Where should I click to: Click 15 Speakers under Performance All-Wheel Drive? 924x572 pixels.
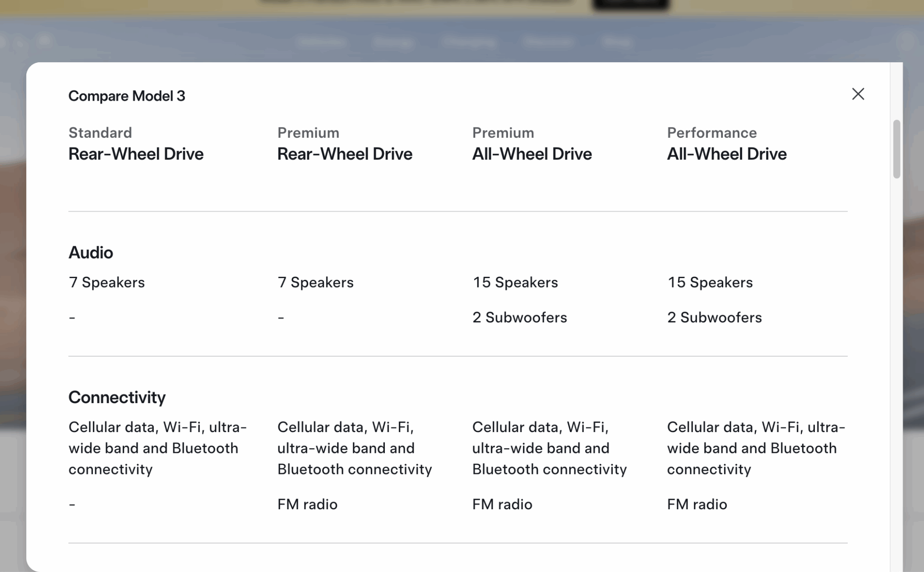click(710, 282)
